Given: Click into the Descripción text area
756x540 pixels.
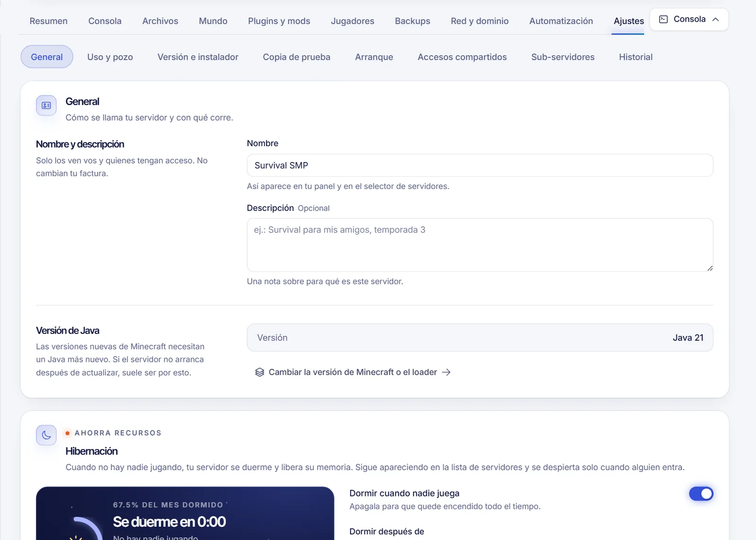Looking at the screenshot, I should pyautogui.click(x=480, y=245).
